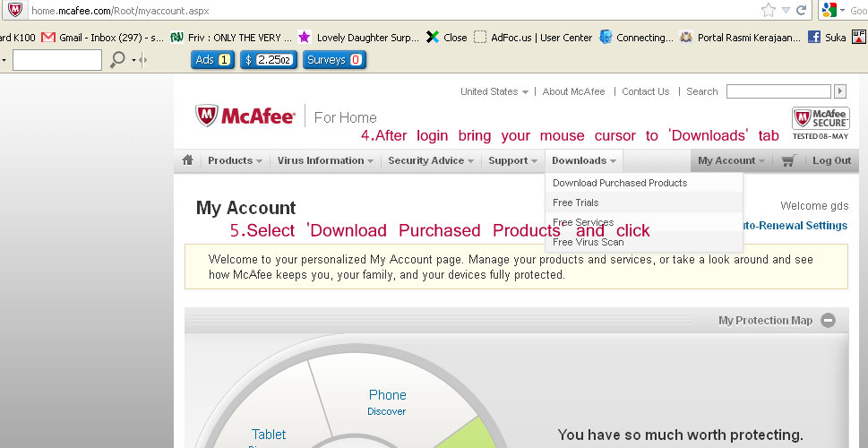Click the Contact Us link

646,91
